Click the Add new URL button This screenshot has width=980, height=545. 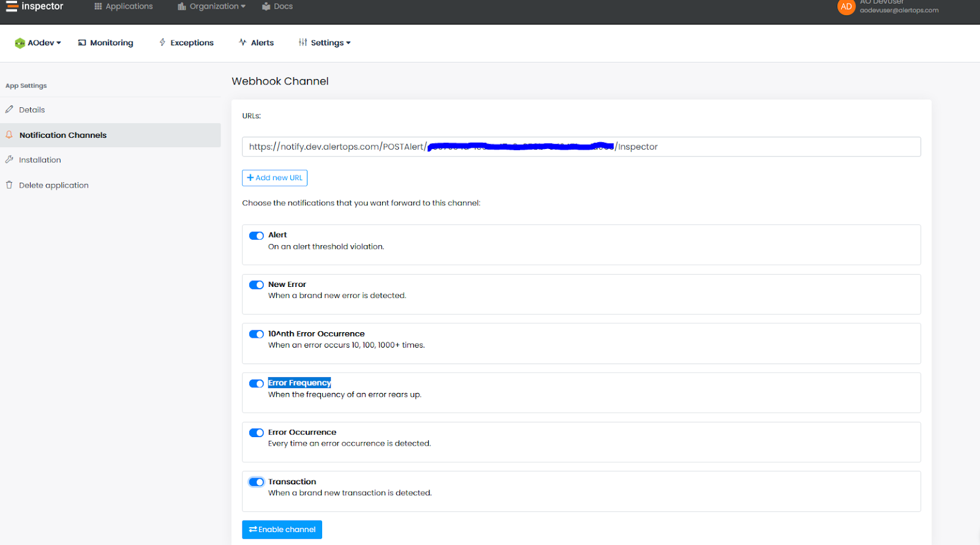click(x=274, y=178)
